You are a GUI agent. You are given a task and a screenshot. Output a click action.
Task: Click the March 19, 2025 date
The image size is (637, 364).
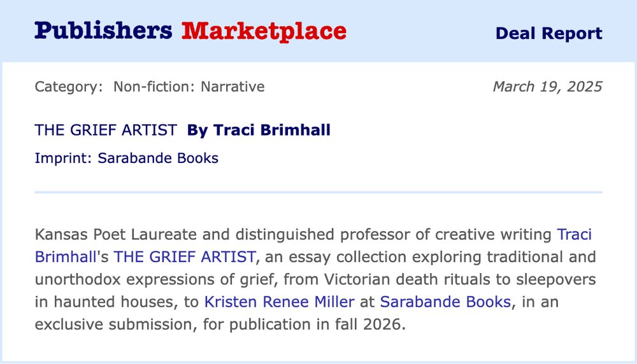(x=547, y=87)
